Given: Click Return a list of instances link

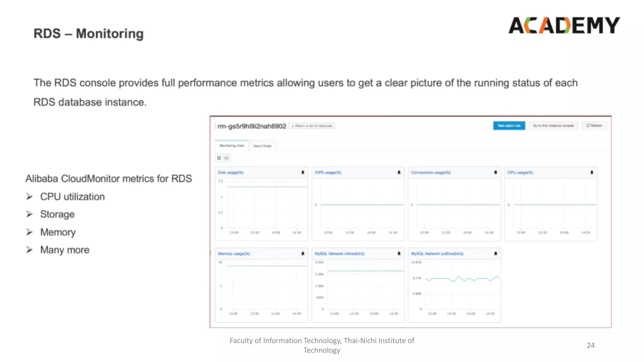Looking at the screenshot, I should coord(312,126).
